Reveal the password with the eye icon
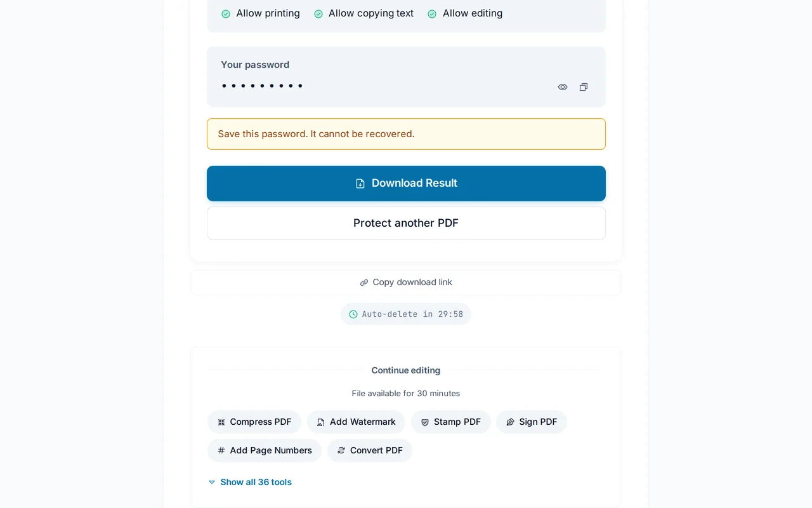812x508 pixels. [x=562, y=87]
